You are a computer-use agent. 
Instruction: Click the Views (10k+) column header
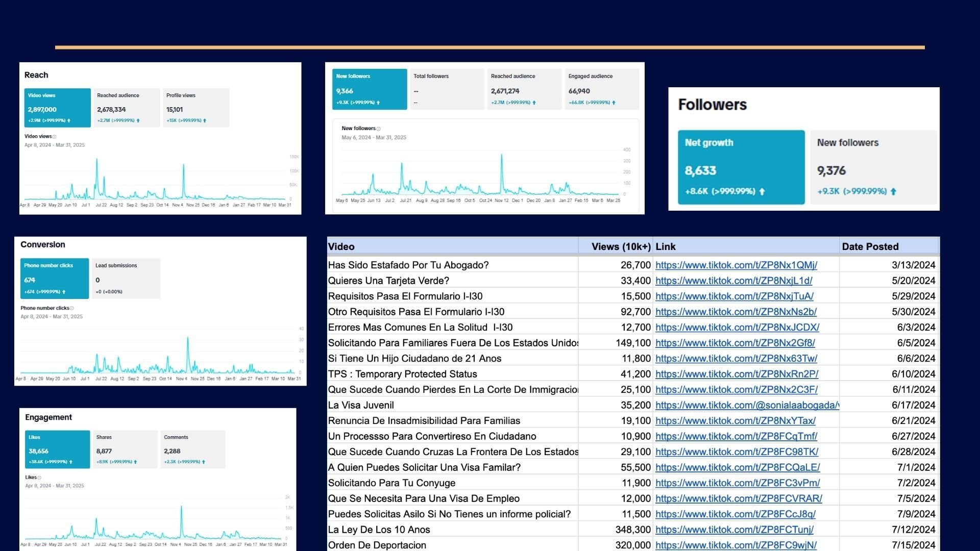(621, 246)
